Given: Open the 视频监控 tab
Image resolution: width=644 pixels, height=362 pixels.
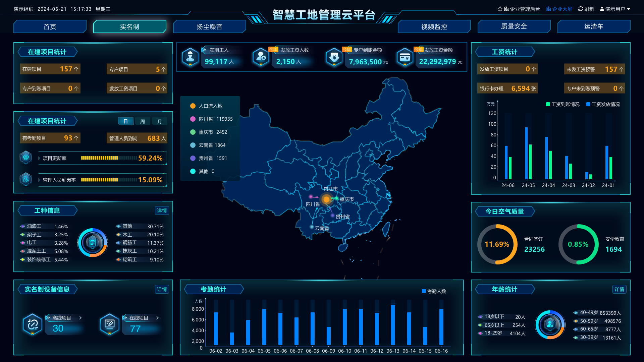Looking at the screenshot, I should [x=434, y=26].
